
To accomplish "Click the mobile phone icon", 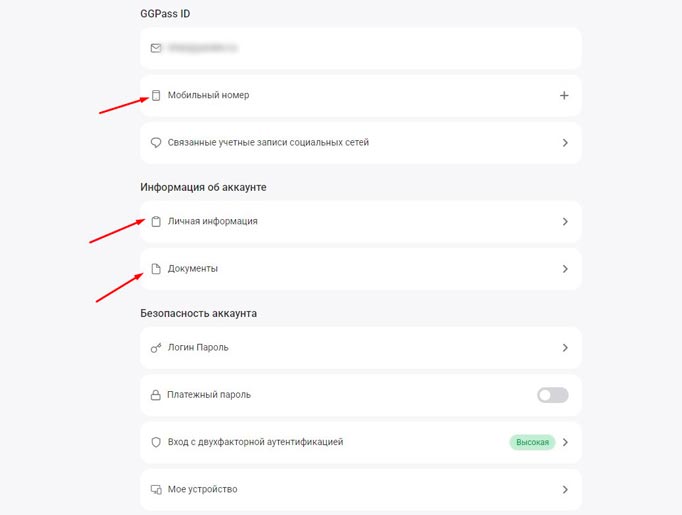I will [x=156, y=95].
